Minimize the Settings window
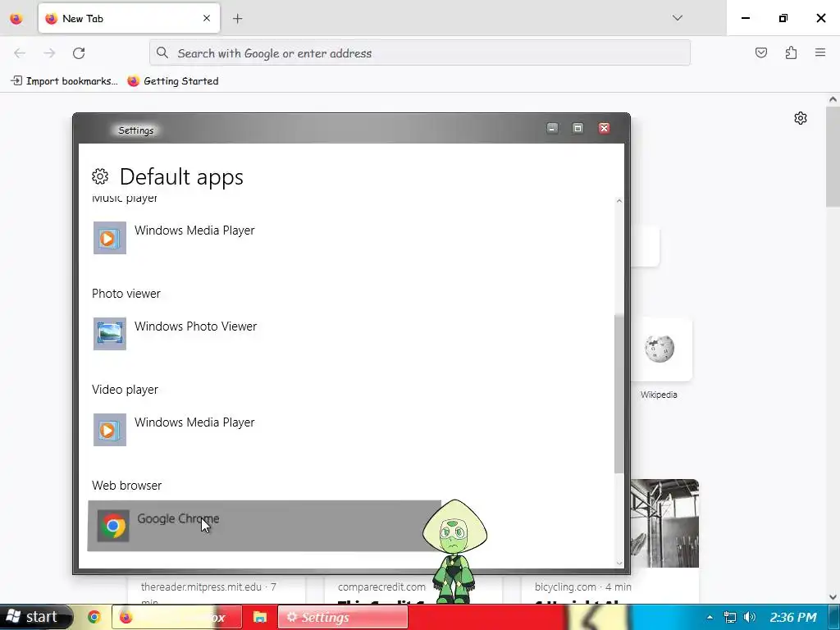Viewport: 840px width, 630px height. pyautogui.click(x=552, y=128)
